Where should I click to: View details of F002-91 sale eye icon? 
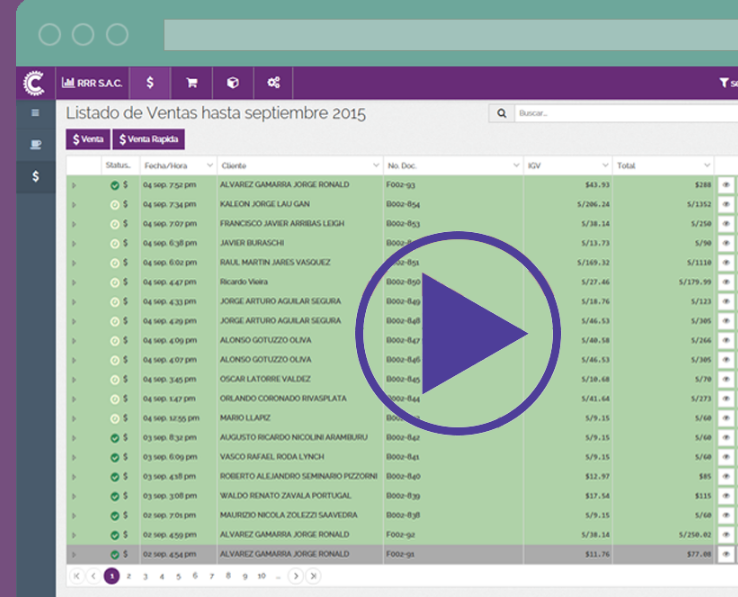[x=726, y=554]
